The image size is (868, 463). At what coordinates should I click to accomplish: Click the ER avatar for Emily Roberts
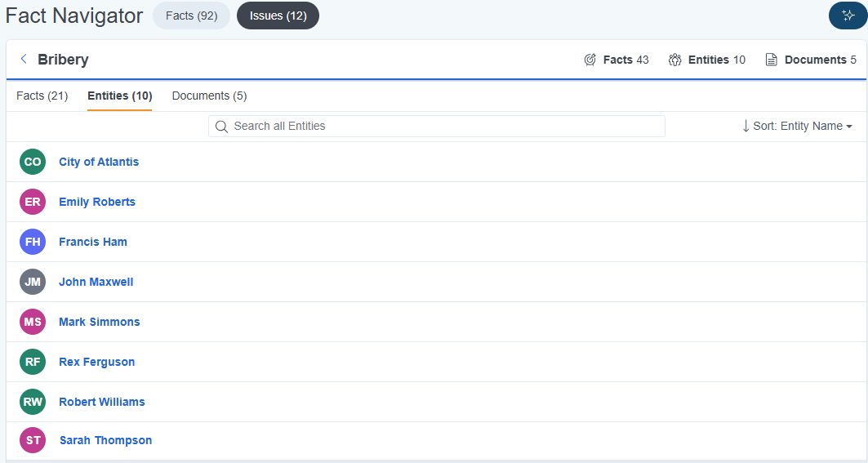(33, 202)
